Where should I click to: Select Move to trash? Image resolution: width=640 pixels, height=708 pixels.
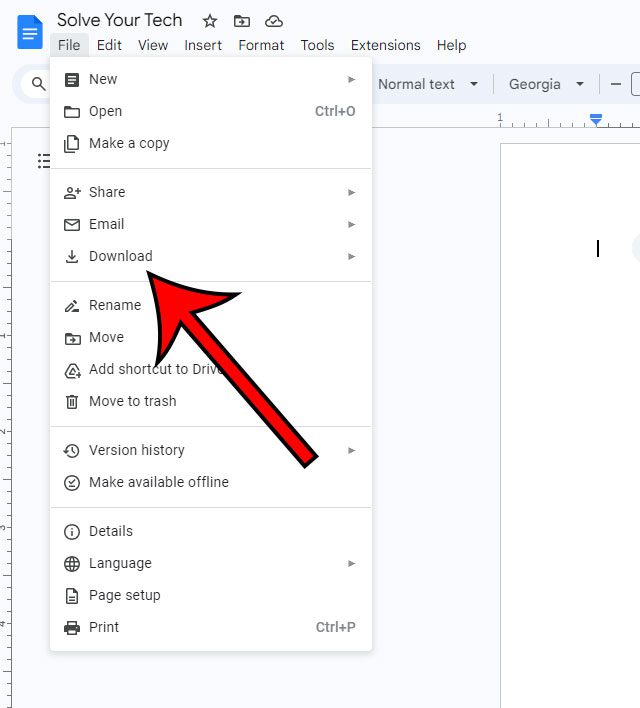132,401
